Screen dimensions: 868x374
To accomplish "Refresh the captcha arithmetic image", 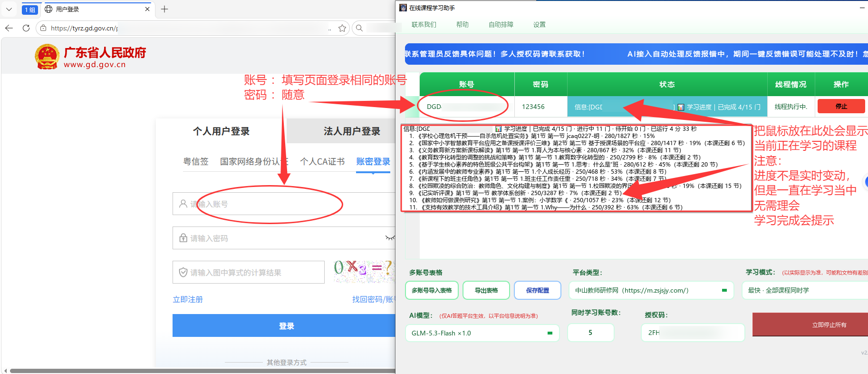I will 364,271.
